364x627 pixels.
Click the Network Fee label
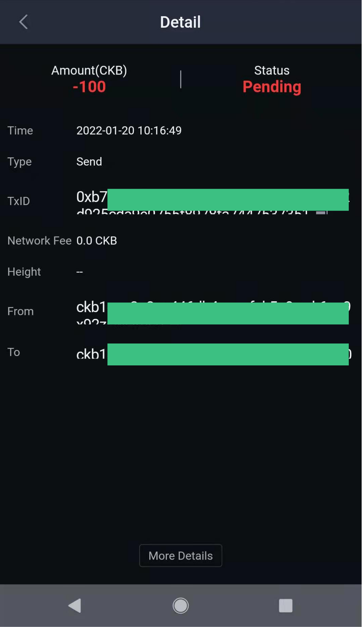(x=39, y=241)
